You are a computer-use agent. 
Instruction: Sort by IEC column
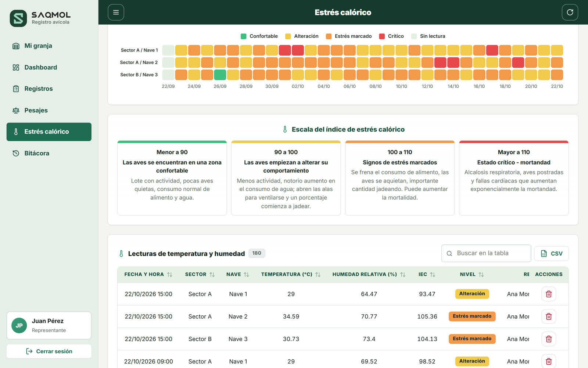pos(433,275)
